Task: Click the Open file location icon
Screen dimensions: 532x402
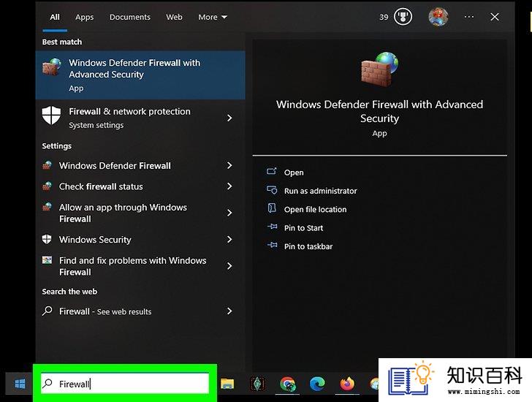Action: [272, 208]
